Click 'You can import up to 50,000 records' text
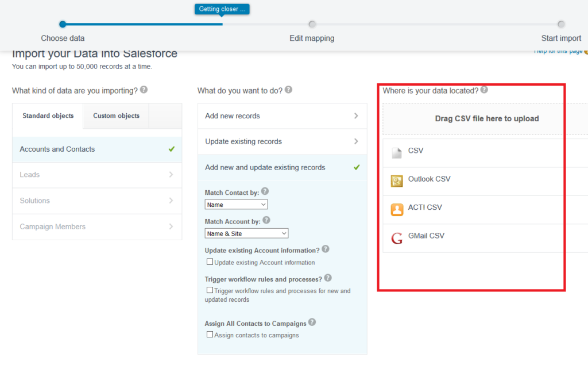The width and height of the screenshot is (588, 373). point(82,67)
